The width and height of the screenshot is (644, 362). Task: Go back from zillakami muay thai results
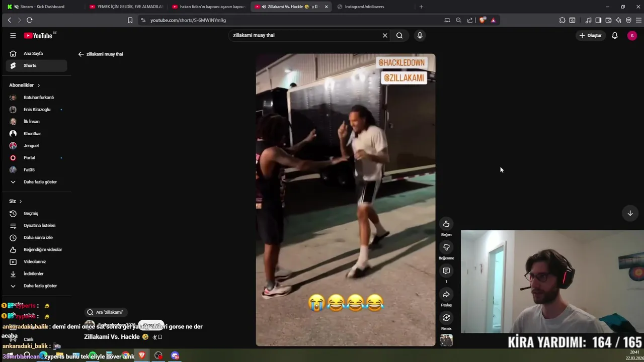(x=81, y=54)
